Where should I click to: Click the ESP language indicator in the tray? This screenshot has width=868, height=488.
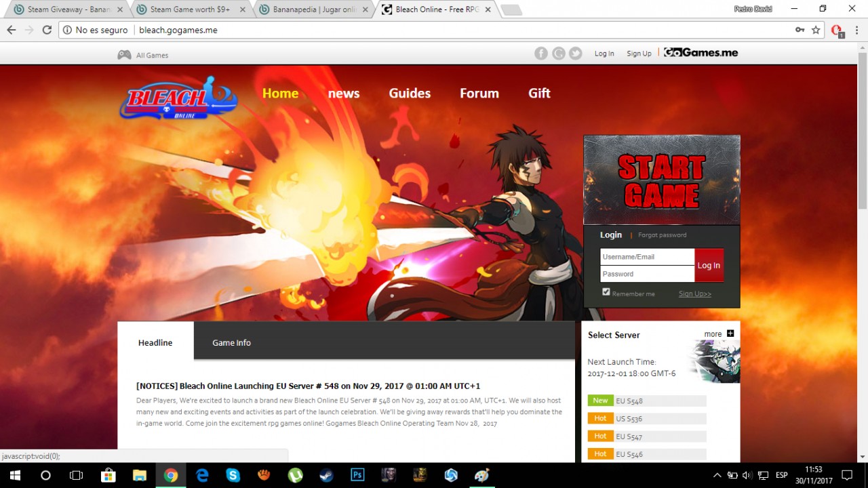point(781,475)
